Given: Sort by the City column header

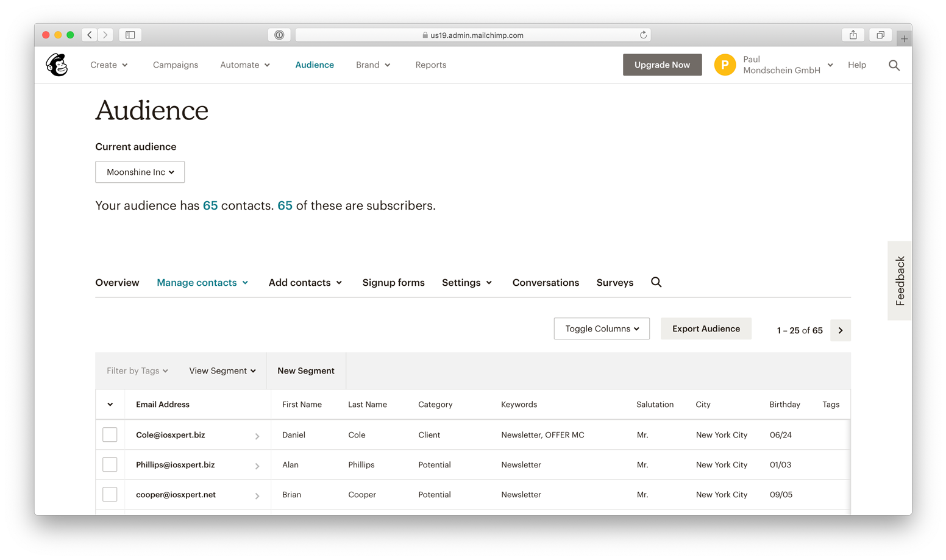Looking at the screenshot, I should click(703, 405).
